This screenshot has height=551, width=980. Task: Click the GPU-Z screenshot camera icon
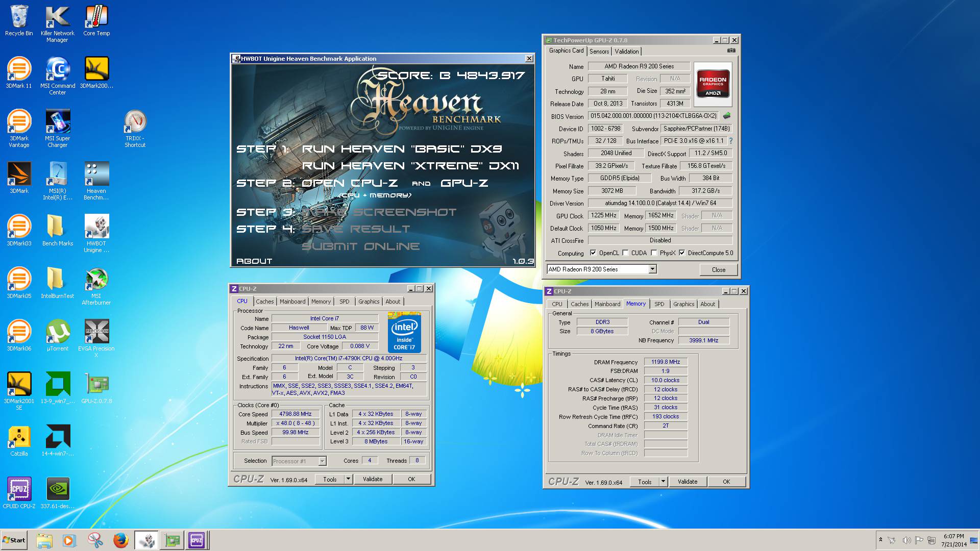point(731,51)
